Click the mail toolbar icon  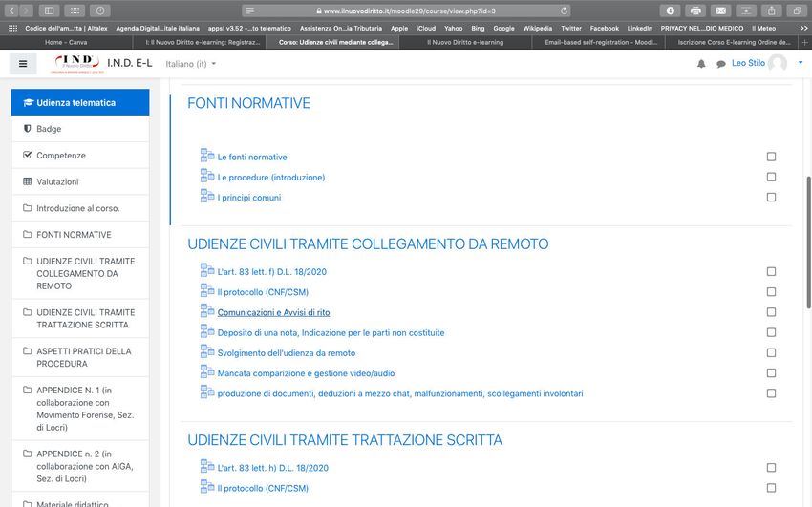pyautogui.click(x=721, y=11)
